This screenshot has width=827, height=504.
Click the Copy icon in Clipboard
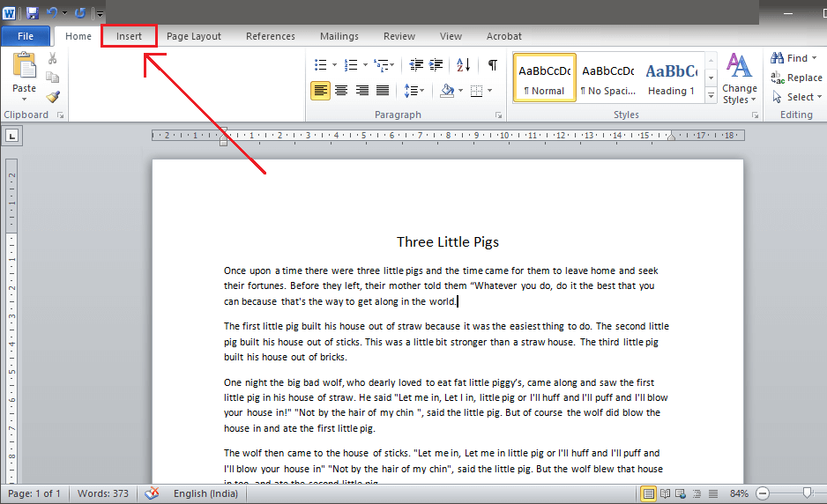[x=53, y=78]
